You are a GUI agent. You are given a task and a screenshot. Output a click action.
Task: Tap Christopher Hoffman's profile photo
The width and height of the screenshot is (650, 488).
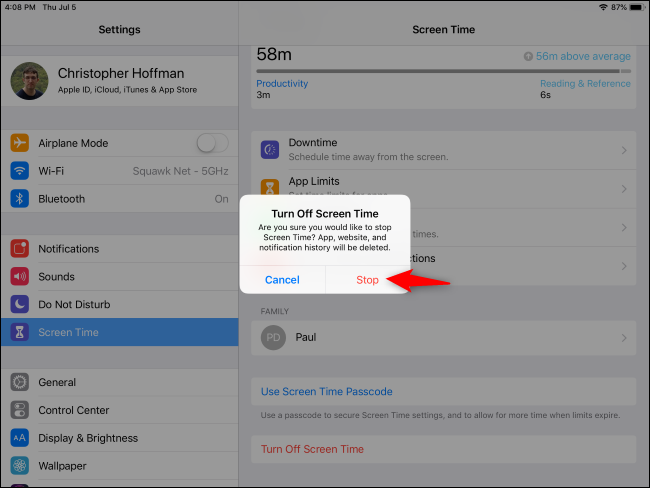coord(29,81)
